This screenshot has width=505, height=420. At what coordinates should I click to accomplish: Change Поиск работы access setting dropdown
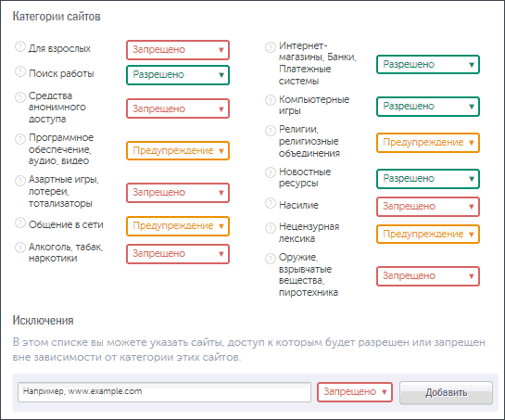tap(178, 75)
